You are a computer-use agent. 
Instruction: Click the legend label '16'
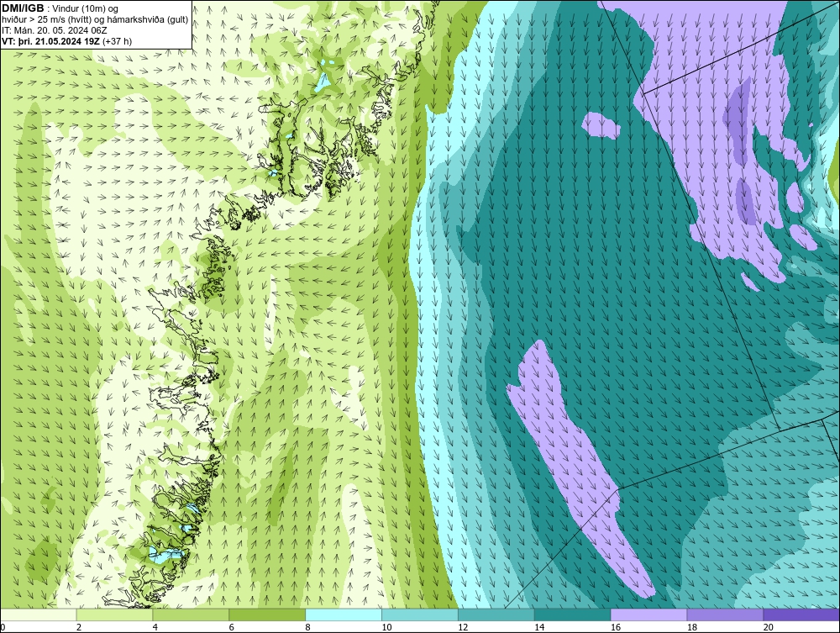(x=616, y=627)
